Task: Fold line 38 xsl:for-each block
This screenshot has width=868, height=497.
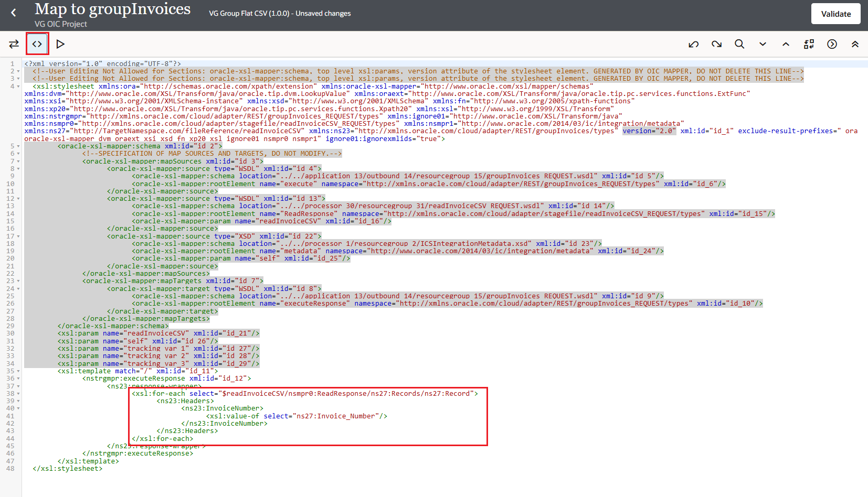Action: (18, 394)
